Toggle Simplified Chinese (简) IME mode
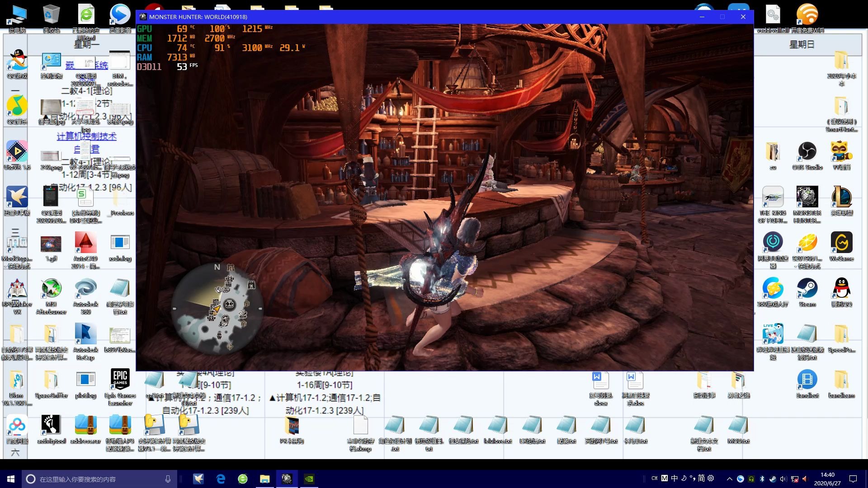 (x=701, y=478)
